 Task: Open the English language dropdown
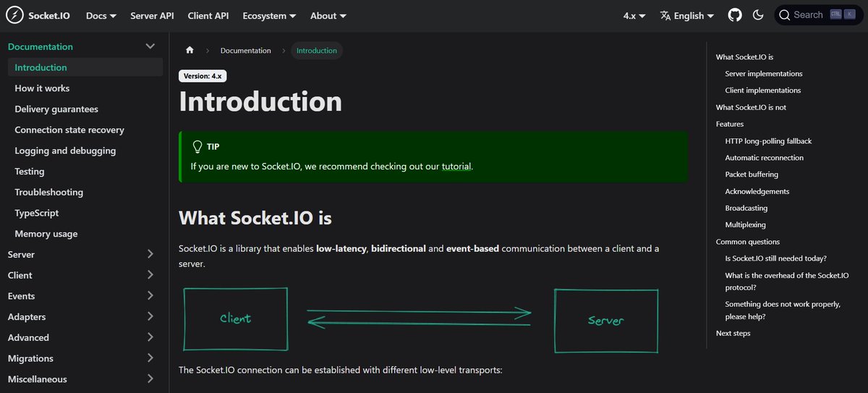[x=686, y=16]
